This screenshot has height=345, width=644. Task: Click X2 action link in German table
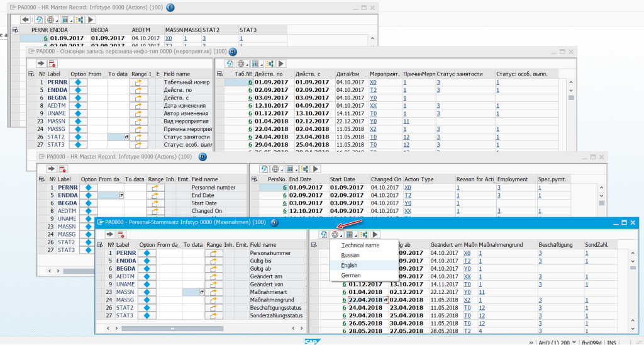pos(467,300)
